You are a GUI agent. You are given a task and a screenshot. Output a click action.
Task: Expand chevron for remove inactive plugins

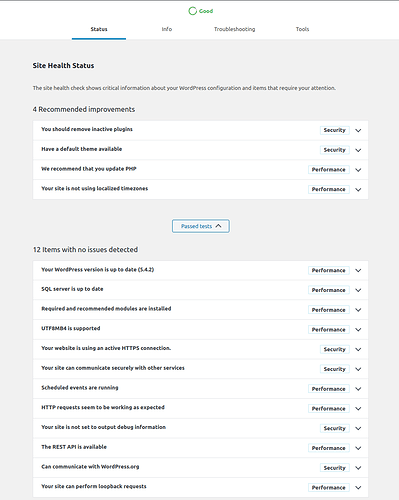358,130
